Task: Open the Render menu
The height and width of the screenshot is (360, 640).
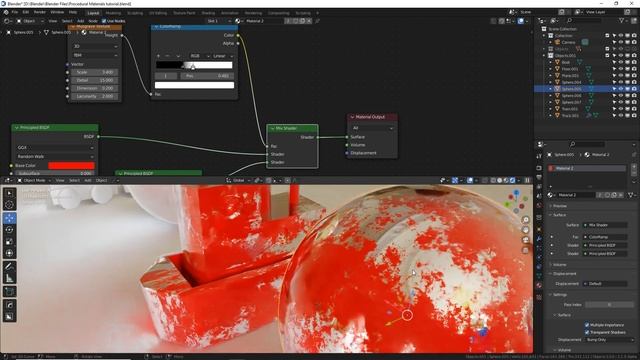Action: pyautogui.click(x=40, y=12)
